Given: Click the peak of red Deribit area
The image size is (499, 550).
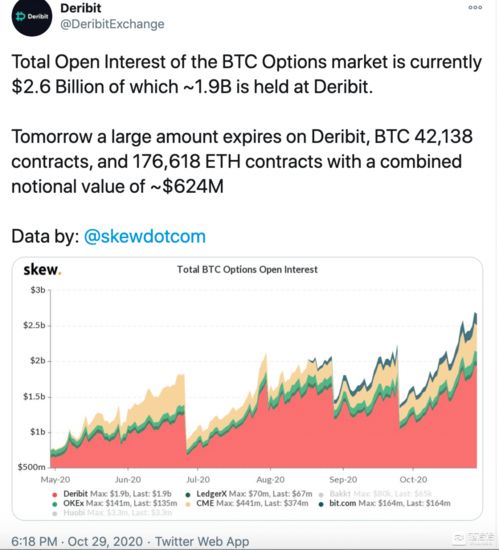Looking at the screenshot, I should pos(476,365).
